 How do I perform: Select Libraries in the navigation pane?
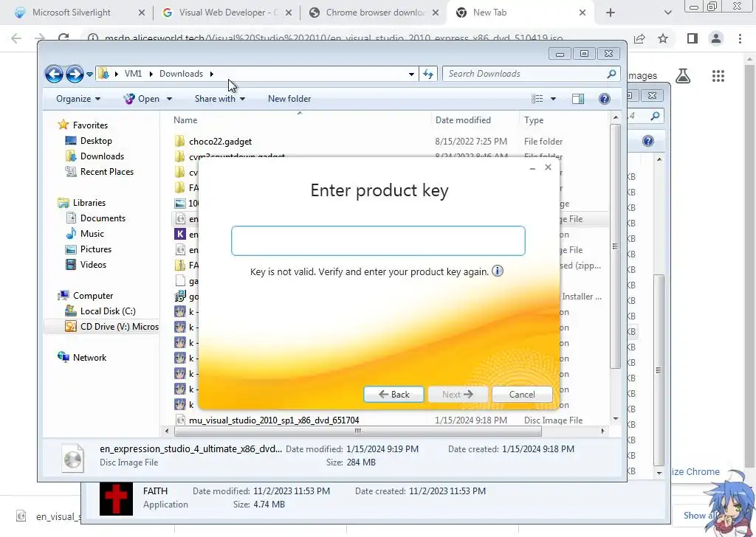(89, 203)
